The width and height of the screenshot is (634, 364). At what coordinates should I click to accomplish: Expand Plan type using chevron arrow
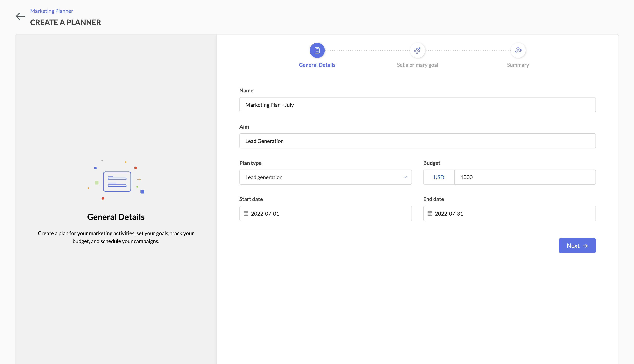click(x=405, y=177)
